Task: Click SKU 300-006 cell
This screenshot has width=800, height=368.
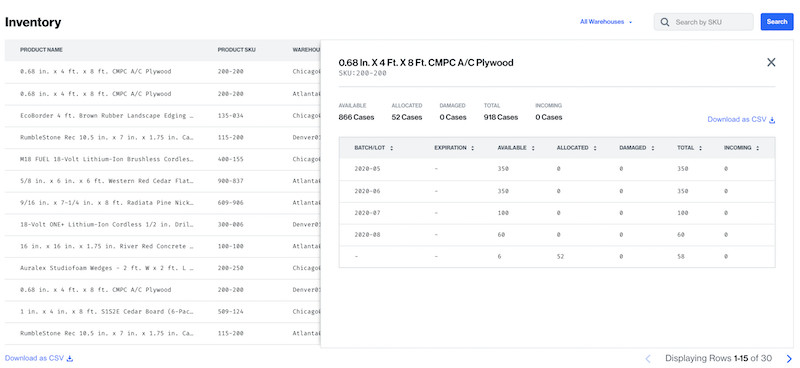Action: [x=231, y=224]
